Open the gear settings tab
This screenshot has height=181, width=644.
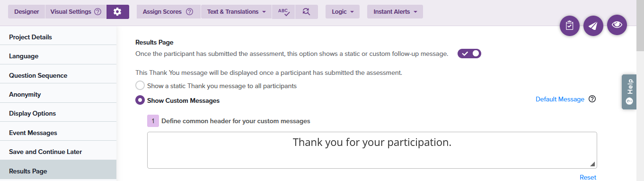(x=118, y=12)
